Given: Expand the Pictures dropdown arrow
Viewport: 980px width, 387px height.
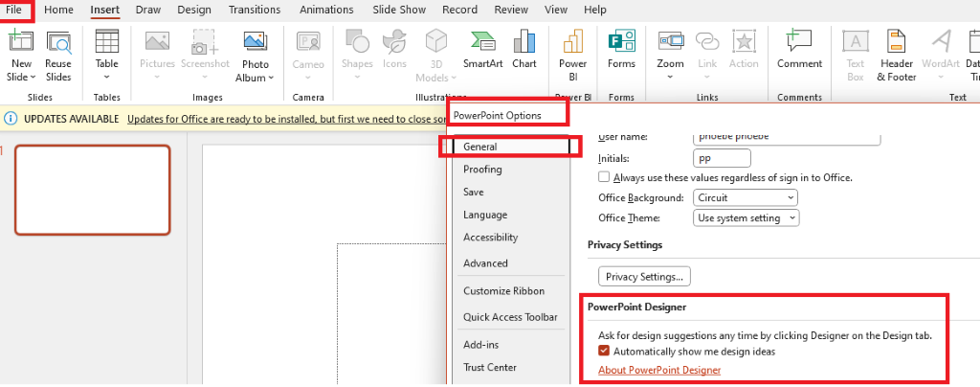Looking at the screenshot, I should click(157, 78).
